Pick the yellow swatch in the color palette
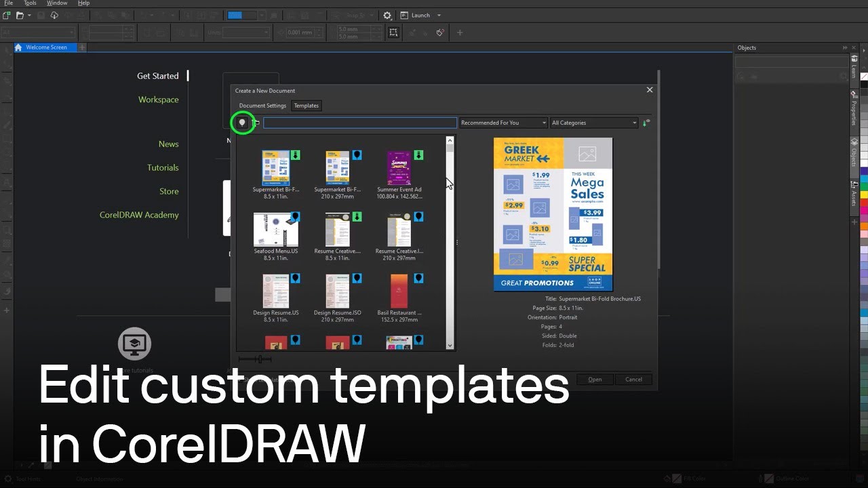 (863, 195)
